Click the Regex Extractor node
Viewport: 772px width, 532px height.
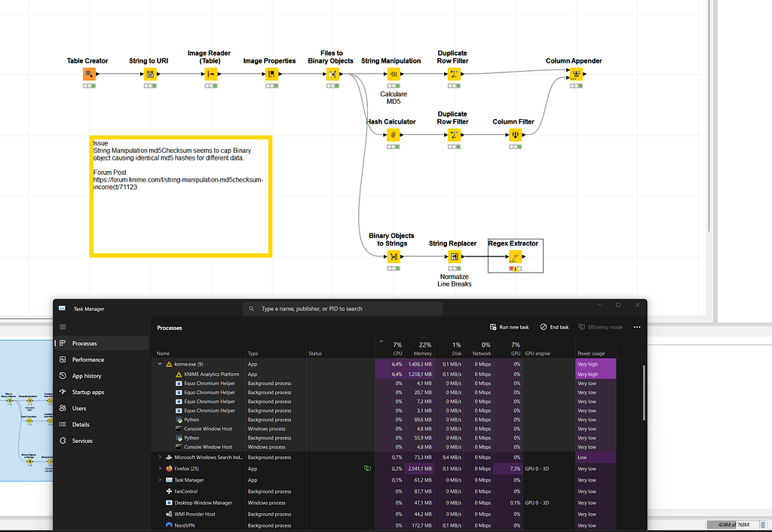pos(516,256)
